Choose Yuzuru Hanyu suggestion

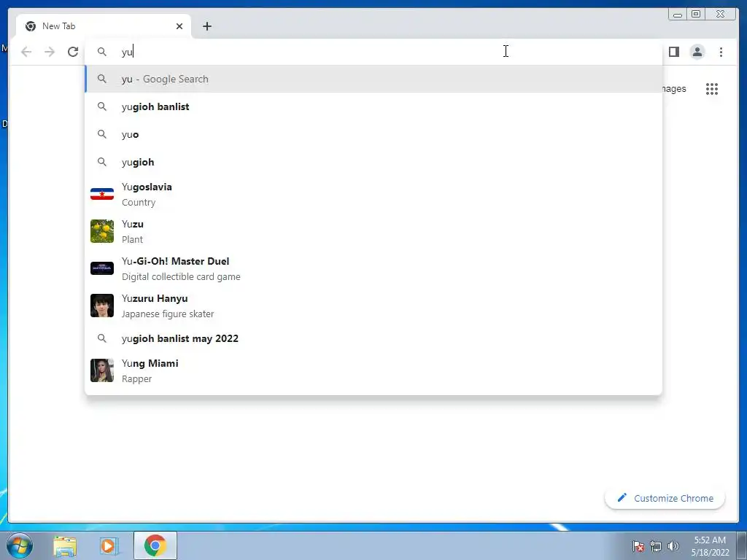[x=373, y=306]
